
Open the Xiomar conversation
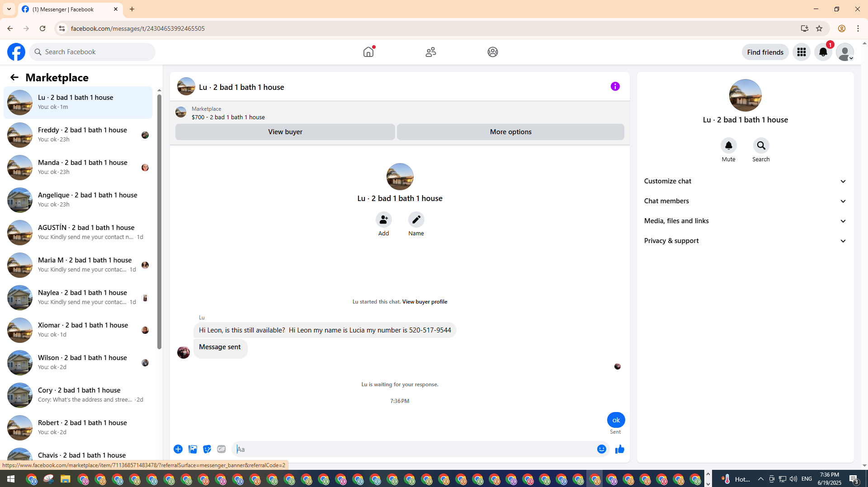[x=78, y=330]
